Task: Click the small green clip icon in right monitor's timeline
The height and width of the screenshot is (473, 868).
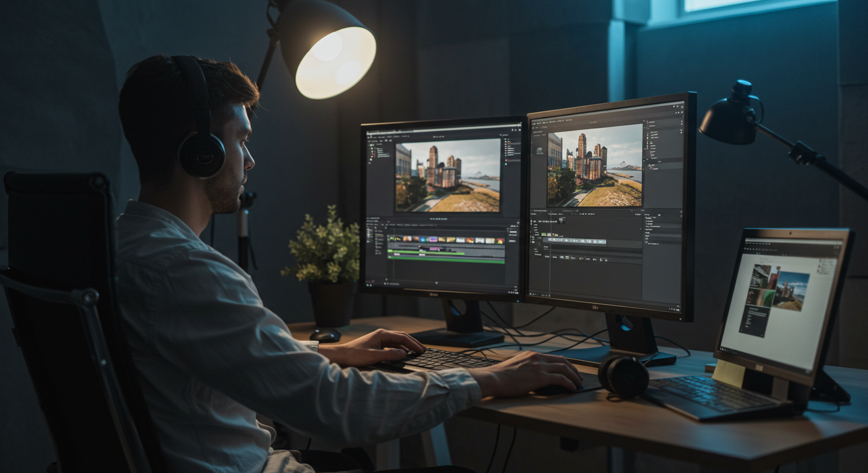Action: [544, 234]
